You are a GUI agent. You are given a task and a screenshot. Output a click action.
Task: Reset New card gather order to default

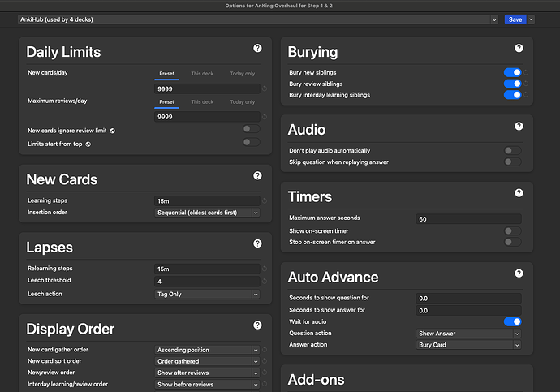coord(265,350)
